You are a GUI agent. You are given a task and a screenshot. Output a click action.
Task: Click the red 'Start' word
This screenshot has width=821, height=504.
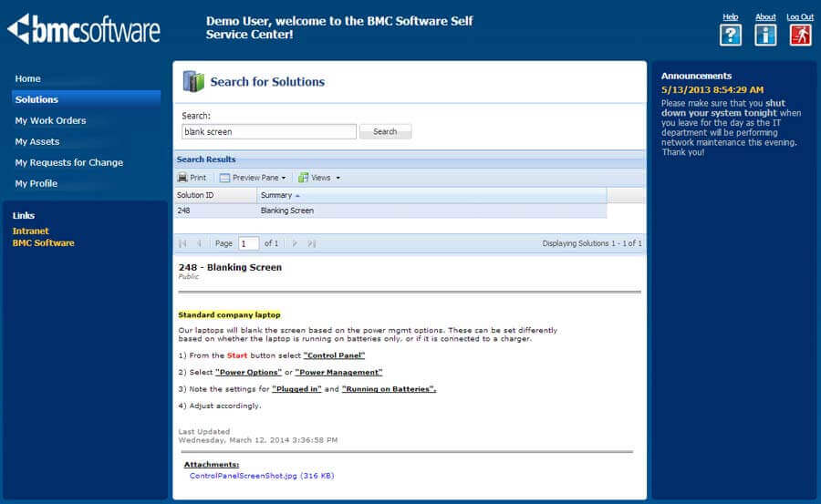(236, 355)
